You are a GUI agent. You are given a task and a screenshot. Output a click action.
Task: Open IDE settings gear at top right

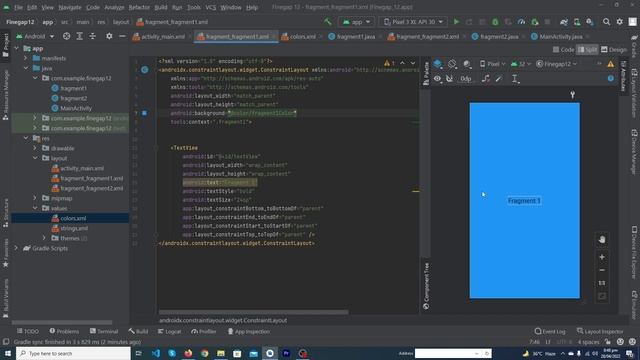point(620,22)
